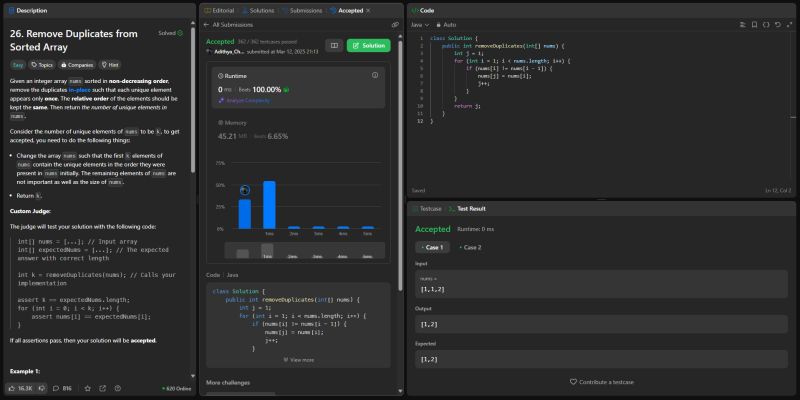
Task: Click the Ln 12, Col 2 status
Action: (778, 190)
